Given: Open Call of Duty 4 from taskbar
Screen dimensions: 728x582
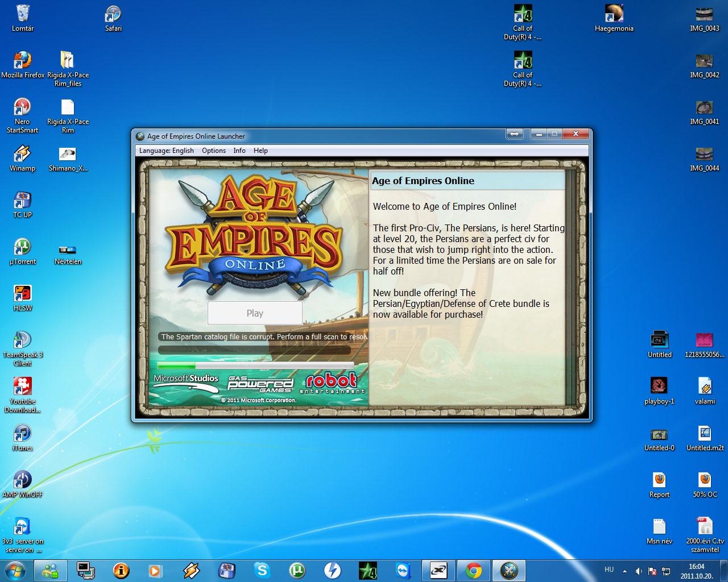Looking at the screenshot, I should [368, 570].
